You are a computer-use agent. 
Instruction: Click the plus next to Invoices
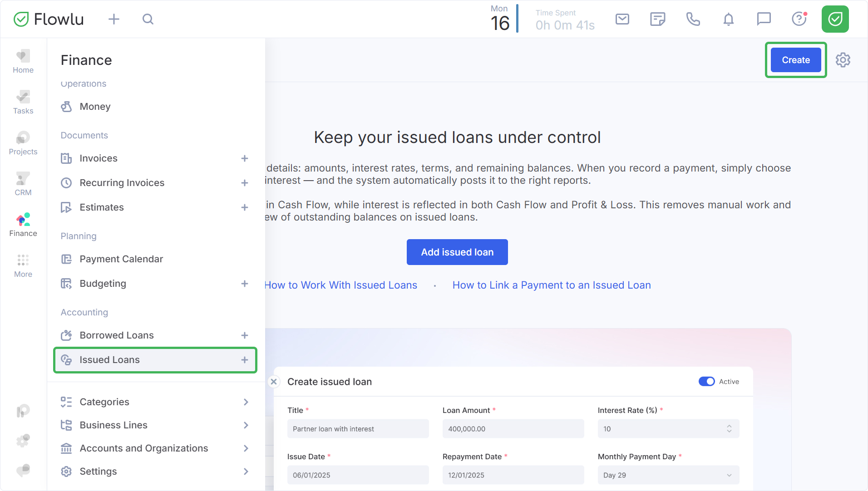coord(245,158)
